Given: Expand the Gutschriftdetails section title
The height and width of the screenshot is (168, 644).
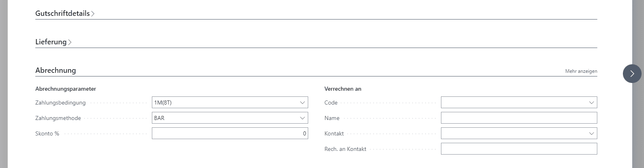Looking at the screenshot, I should click(x=63, y=13).
